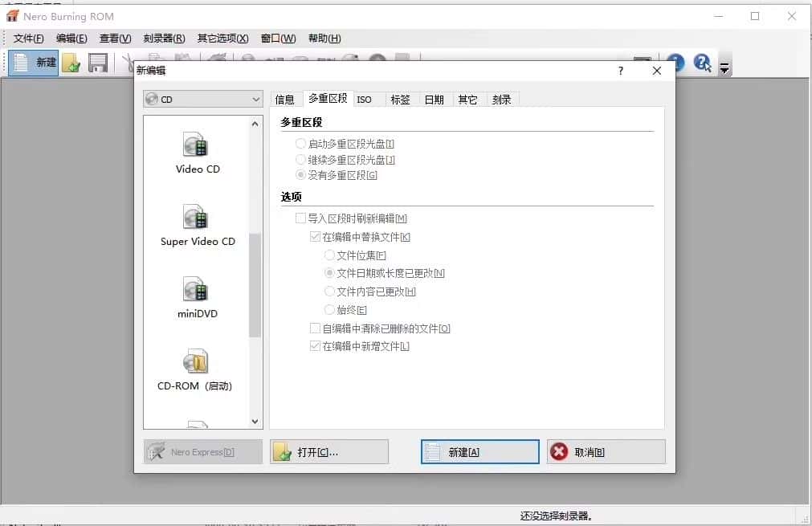The width and height of the screenshot is (812, 526).
Task: Confirm with the 新建[A] button
Action: (x=479, y=451)
